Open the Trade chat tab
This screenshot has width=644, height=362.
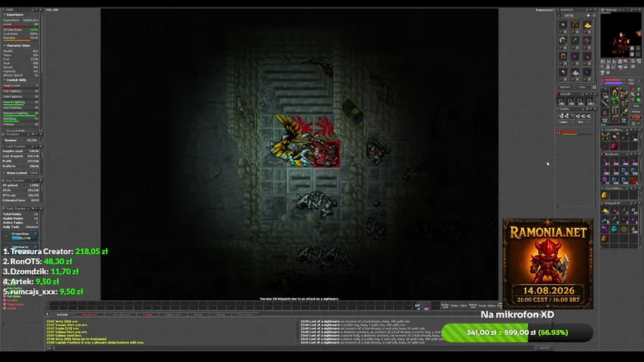pyautogui.click(x=148, y=314)
